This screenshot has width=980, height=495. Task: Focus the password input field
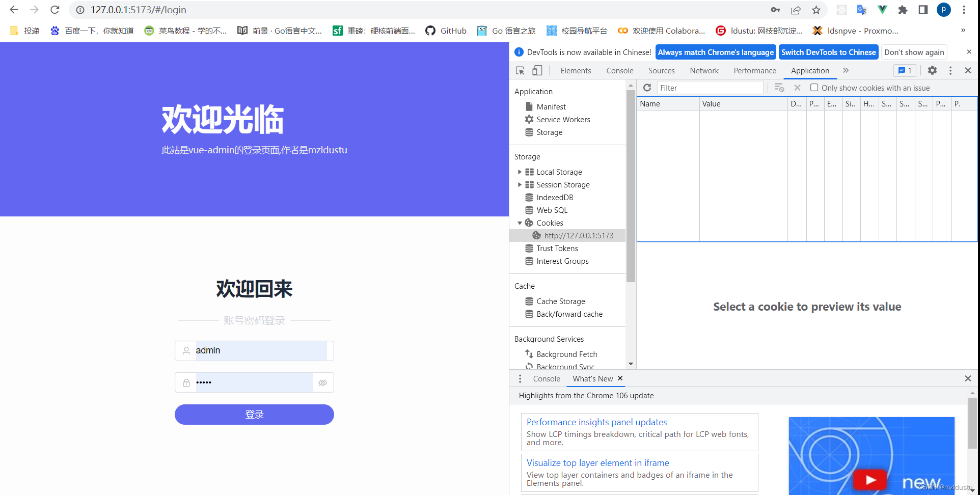(254, 382)
